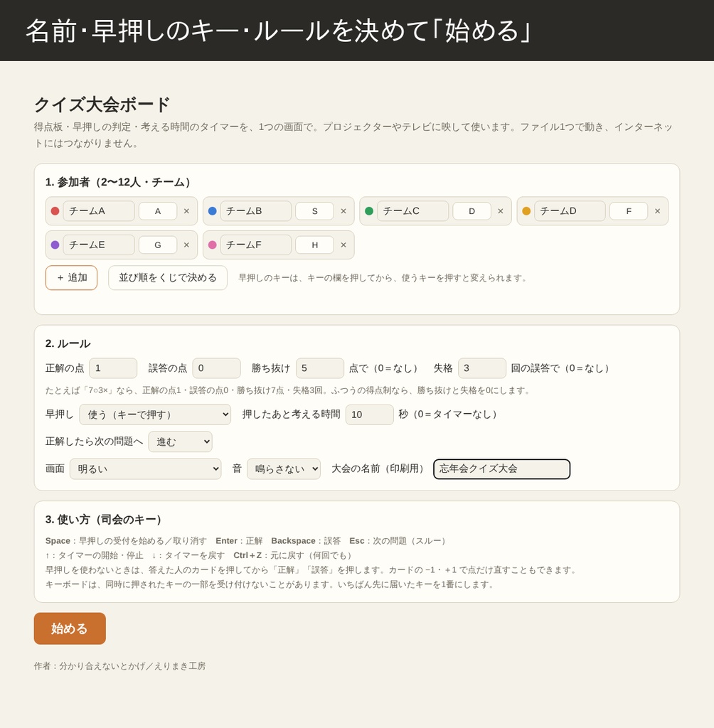The width and height of the screenshot is (714, 728).
Task: Edit the チームB name field
Action: 256,211
